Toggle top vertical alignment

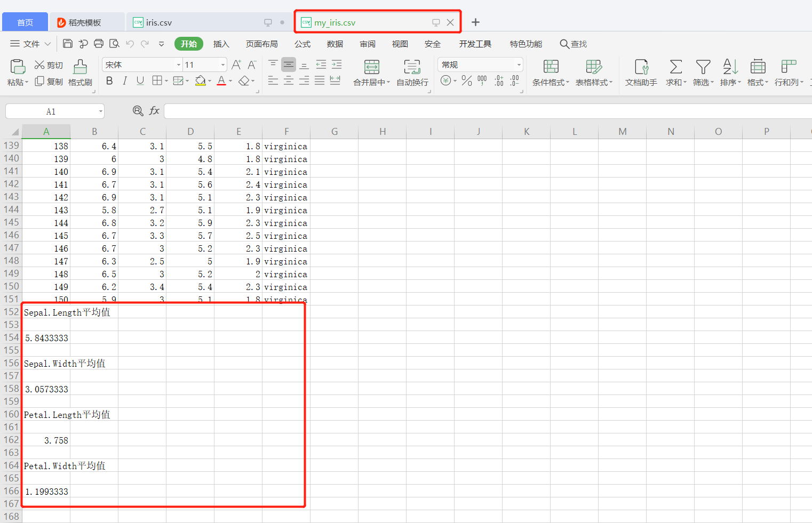point(273,65)
